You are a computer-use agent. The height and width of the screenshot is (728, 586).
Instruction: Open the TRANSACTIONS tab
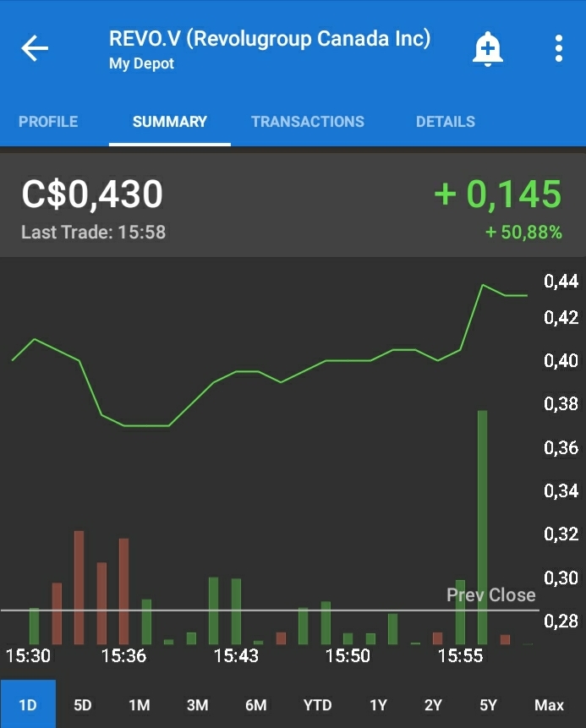click(x=307, y=122)
